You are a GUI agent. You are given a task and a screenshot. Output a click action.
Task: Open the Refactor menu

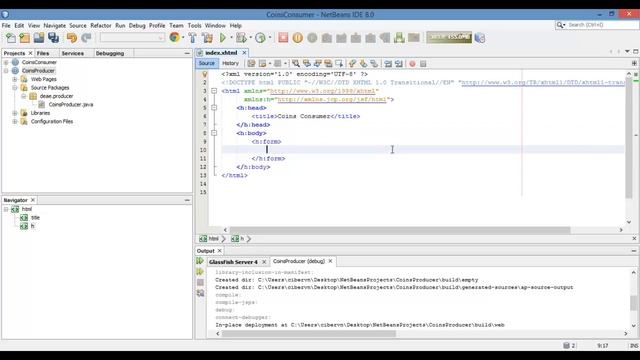point(101,25)
